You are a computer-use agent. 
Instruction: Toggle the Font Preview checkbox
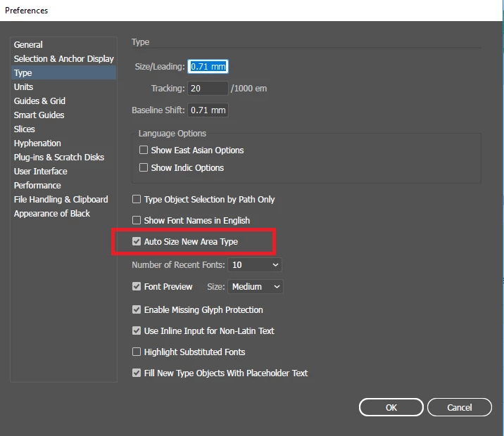pyautogui.click(x=137, y=286)
